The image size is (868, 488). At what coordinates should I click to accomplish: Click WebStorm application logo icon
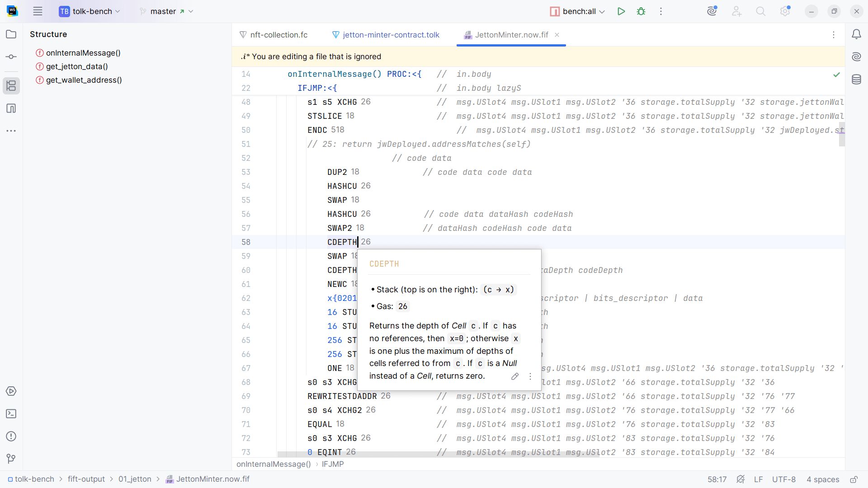[12, 11]
